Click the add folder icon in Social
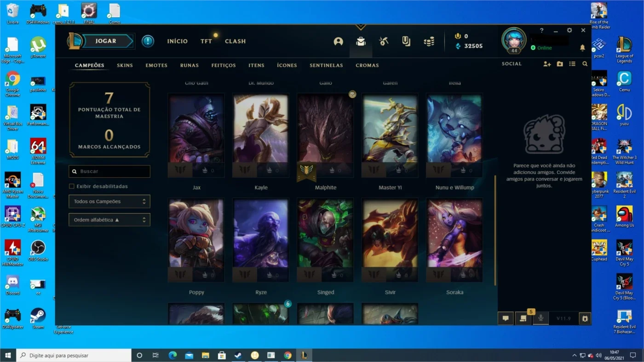 pyautogui.click(x=560, y=64)
